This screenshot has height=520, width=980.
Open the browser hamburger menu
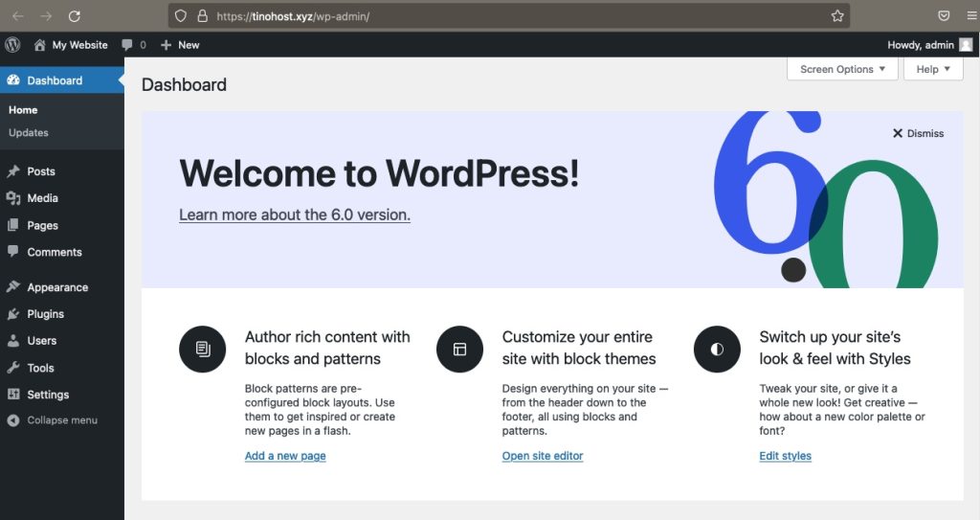point(972,16)
